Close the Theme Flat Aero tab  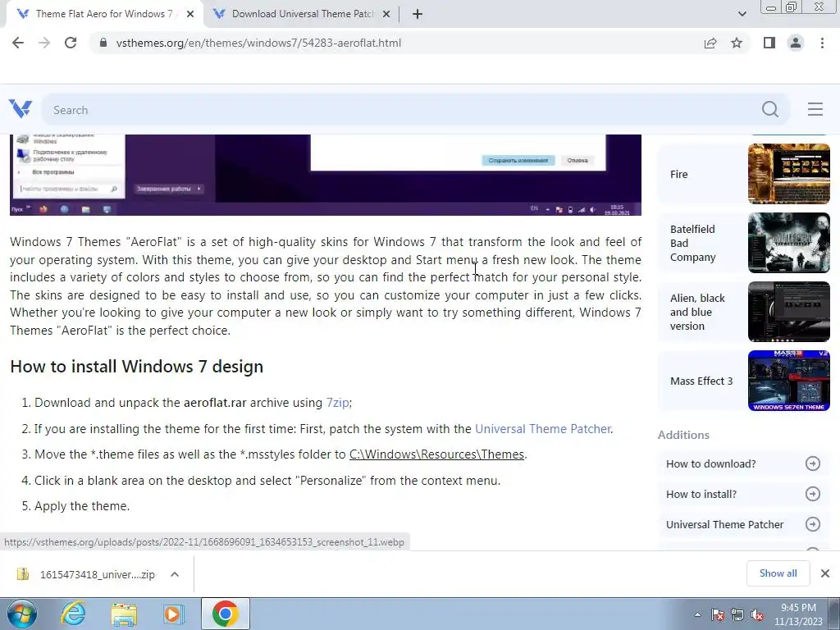pos(190,14)
